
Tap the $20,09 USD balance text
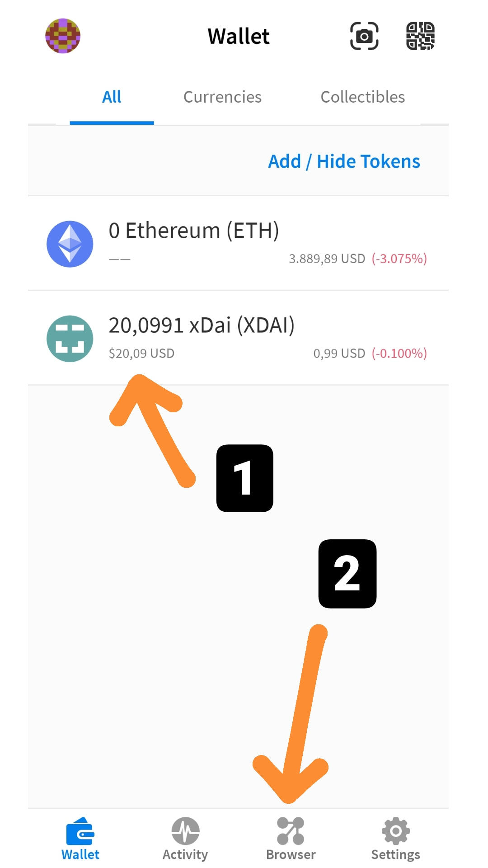pyautogui.click(x=141, y=353)
